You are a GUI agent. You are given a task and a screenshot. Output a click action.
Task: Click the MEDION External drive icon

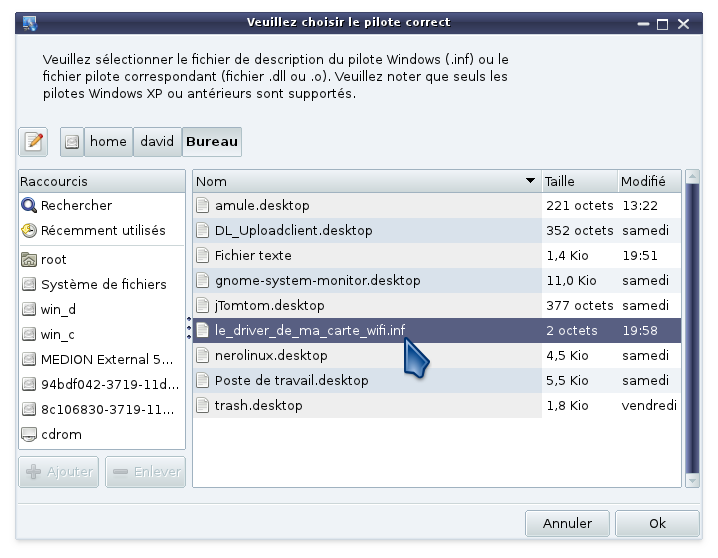click(x=29, y=359)
